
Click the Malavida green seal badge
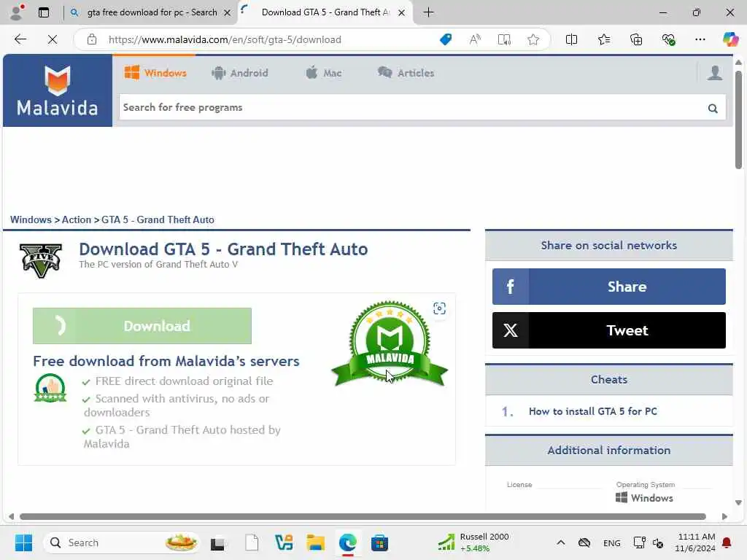click(x=390, y=343)
